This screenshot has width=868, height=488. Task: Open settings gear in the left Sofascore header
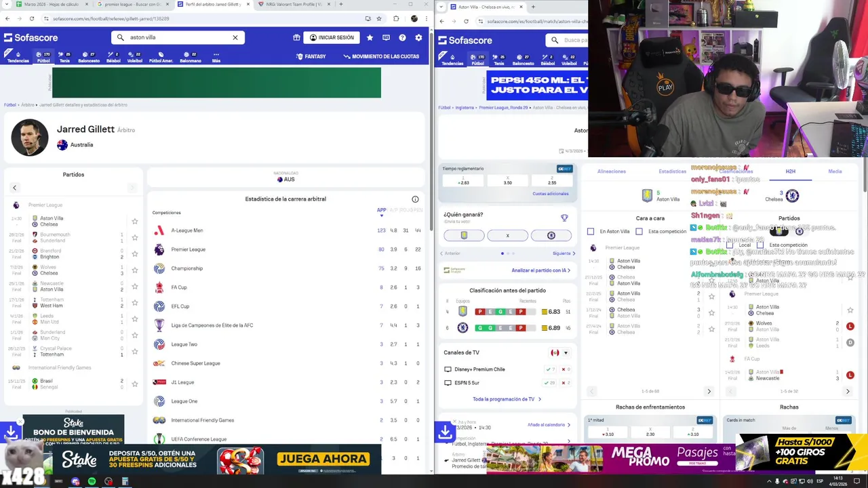[x=418, y=37]
